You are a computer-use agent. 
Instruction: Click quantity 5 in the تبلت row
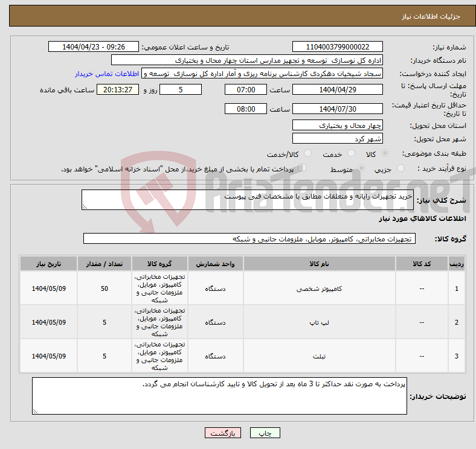105,356
